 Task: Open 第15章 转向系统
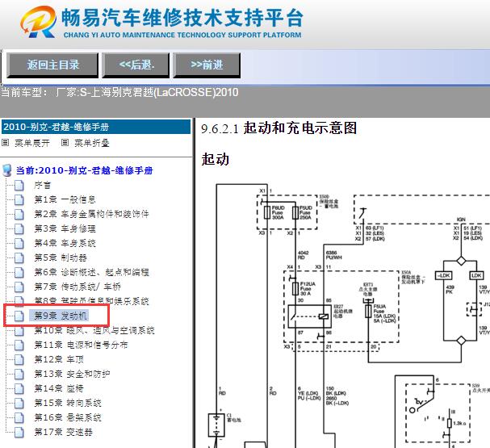point(68,403)
